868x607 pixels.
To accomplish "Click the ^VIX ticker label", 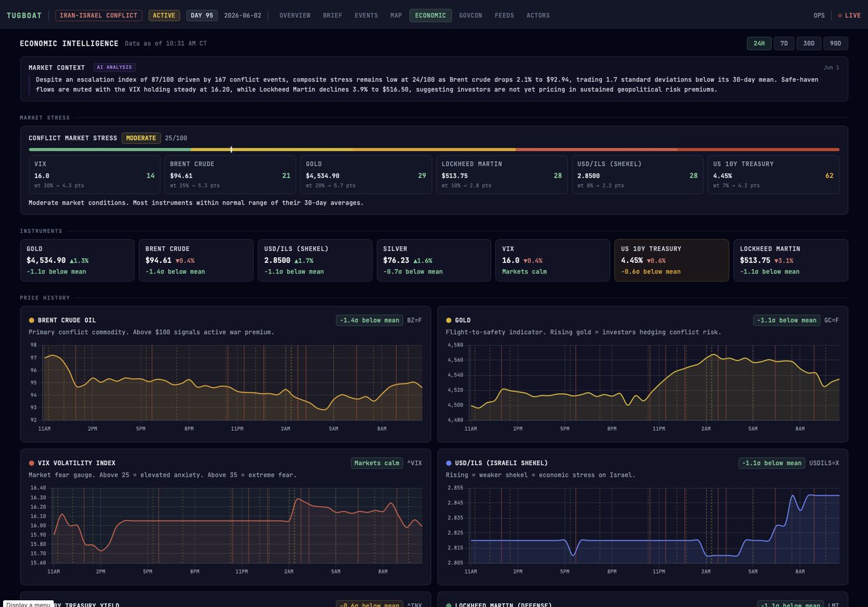I will pos(414,463).
